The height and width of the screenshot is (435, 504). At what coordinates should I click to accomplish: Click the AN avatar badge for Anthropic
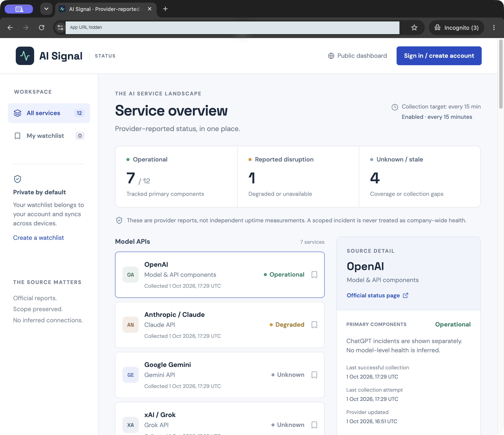[x=131, y=325]
